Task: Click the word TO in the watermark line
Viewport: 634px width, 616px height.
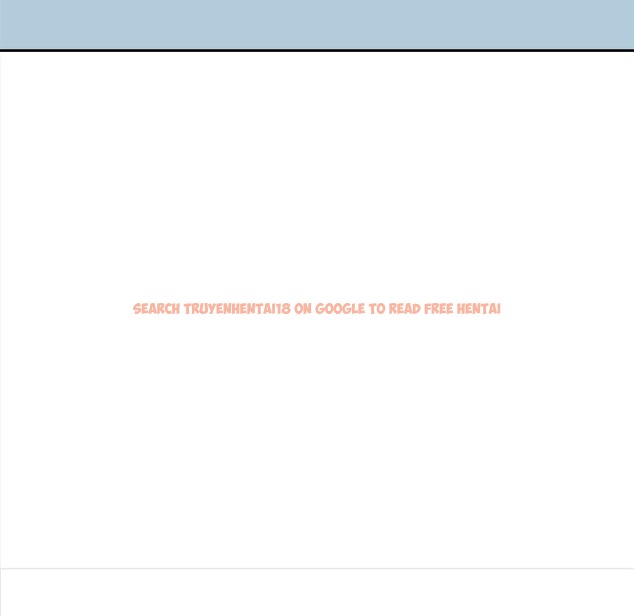Action: [x=377, y=309]
